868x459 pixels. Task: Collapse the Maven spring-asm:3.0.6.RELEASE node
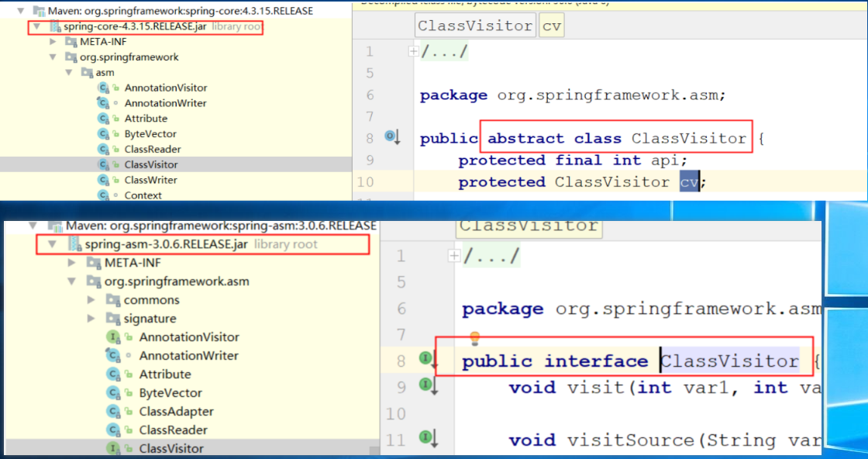[x=34, y=226]
